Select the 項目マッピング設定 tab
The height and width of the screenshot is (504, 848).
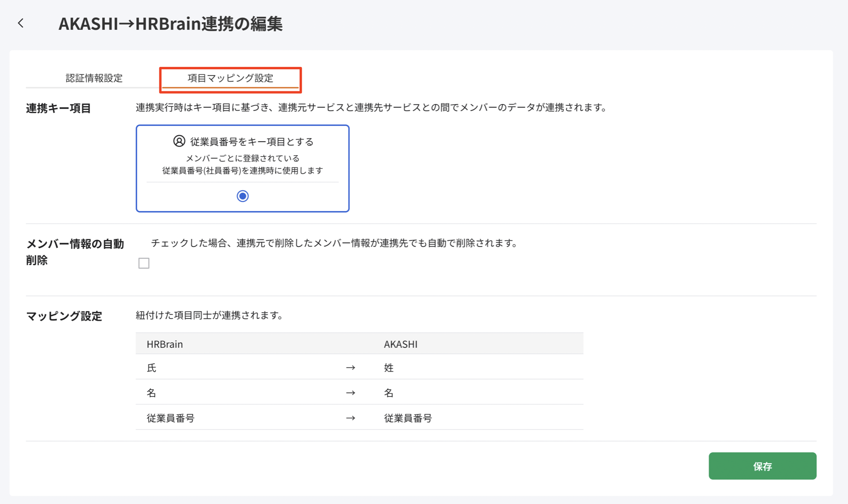pos(230,78)
